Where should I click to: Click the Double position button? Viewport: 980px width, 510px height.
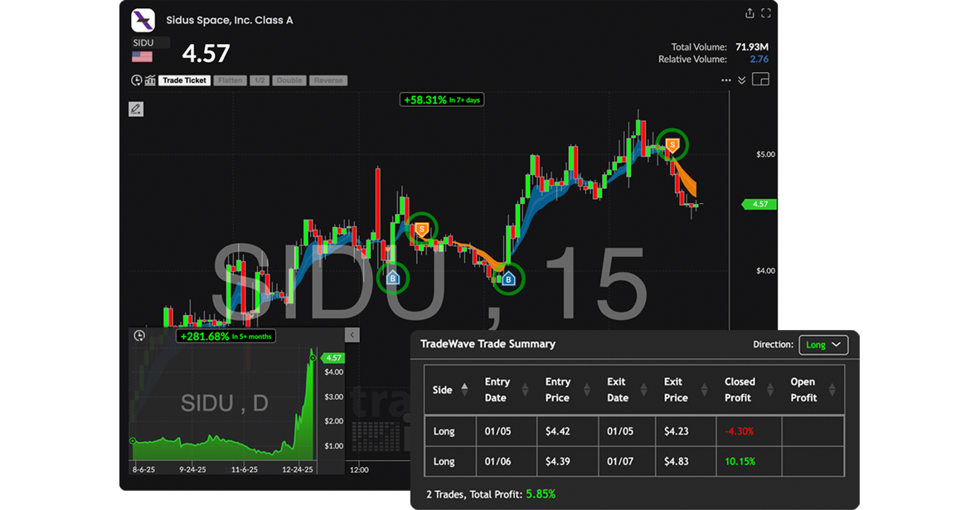tap(289, 80)
